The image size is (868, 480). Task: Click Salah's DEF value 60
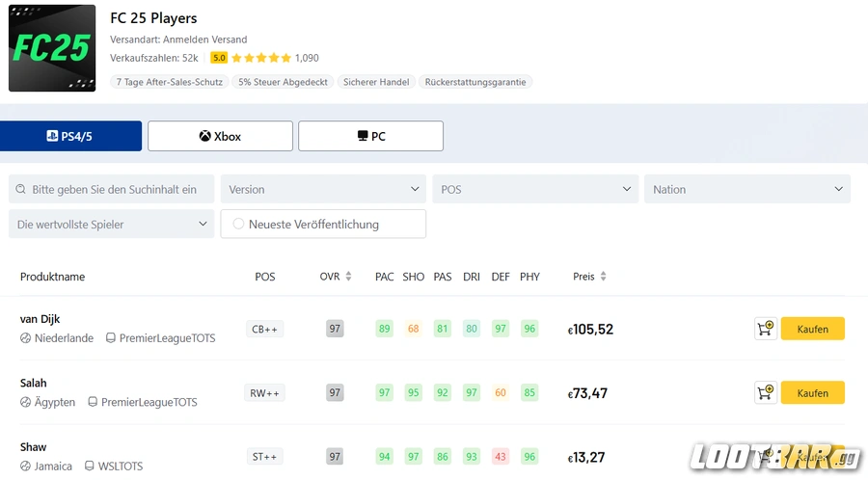coord(501,392)
